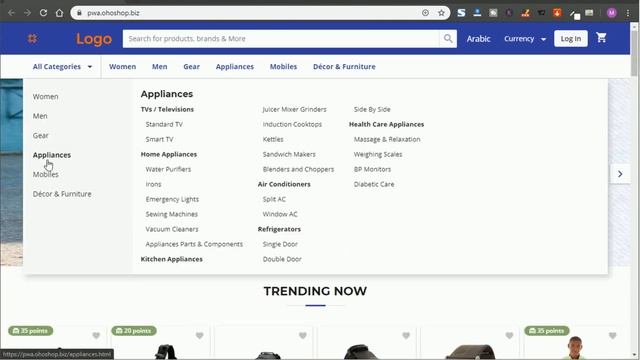
Task: Open Sewing Machines link
Action: coord(171,214)
